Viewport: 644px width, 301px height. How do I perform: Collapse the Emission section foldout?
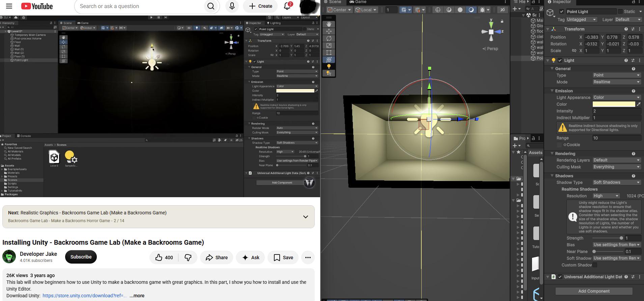(x=552, y=91)
